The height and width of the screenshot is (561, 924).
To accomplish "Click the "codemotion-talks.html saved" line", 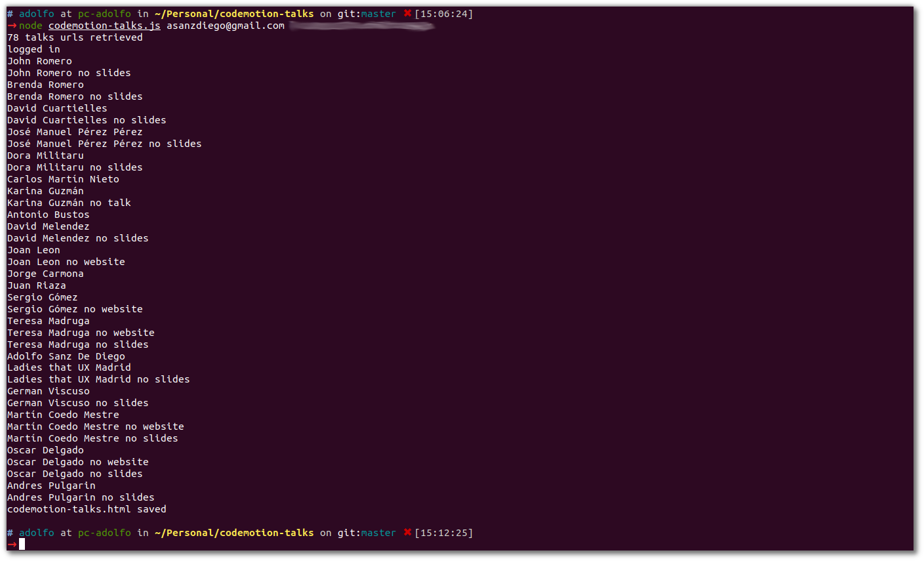I will click(87, 509).
